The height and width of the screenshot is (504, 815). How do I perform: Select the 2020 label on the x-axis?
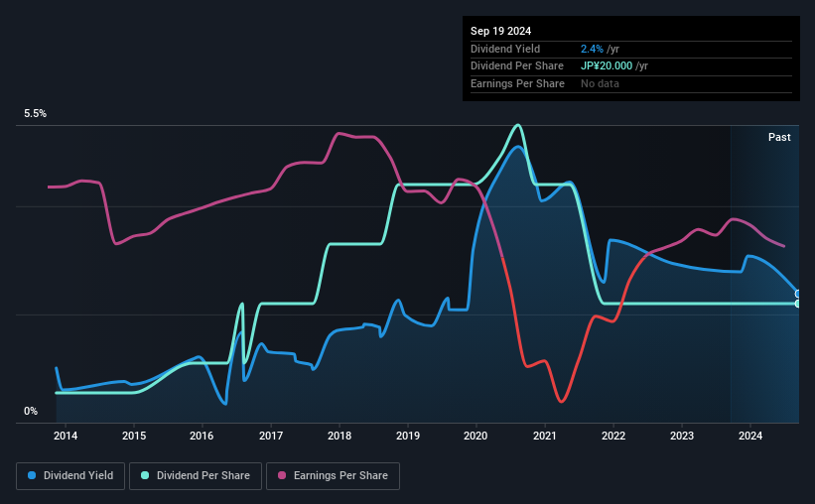[475, 436]
